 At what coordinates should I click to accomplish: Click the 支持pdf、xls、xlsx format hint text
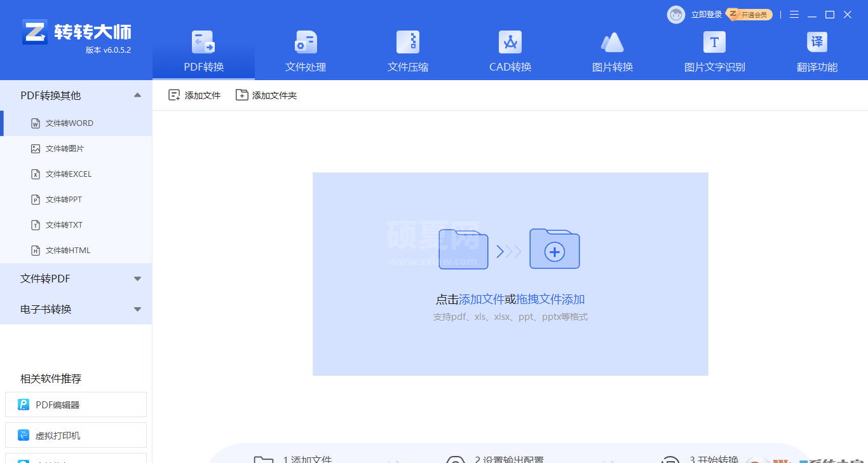click(510, 317)
